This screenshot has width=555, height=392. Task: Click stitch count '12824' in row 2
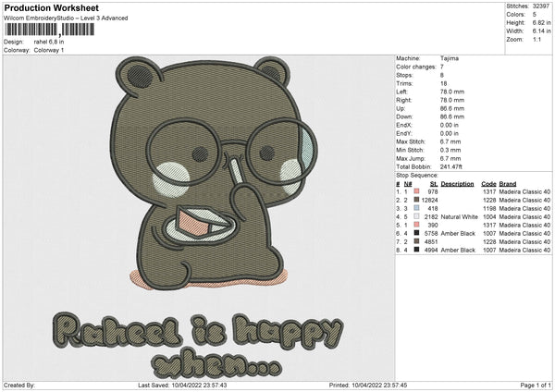click(x=430, y=201)
